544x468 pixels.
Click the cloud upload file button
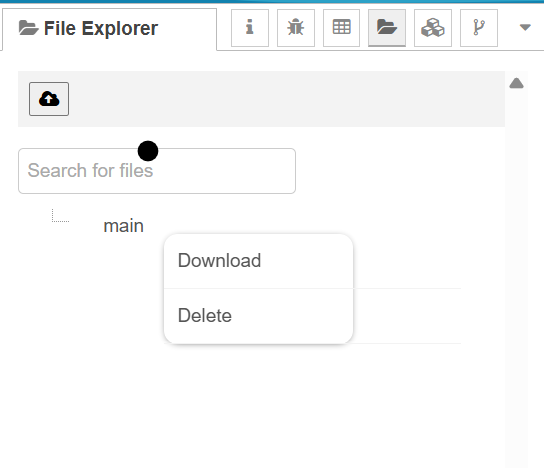tap(49, 99)
